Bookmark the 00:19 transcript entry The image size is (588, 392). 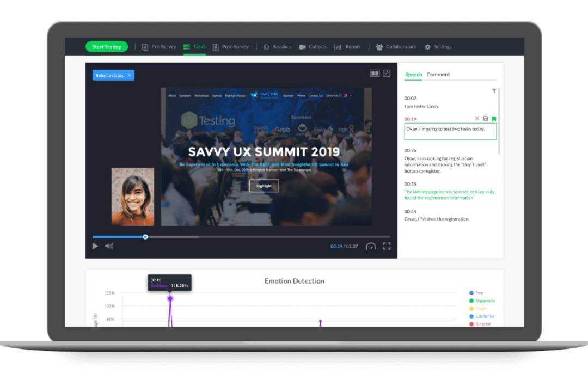coord(494,119)
